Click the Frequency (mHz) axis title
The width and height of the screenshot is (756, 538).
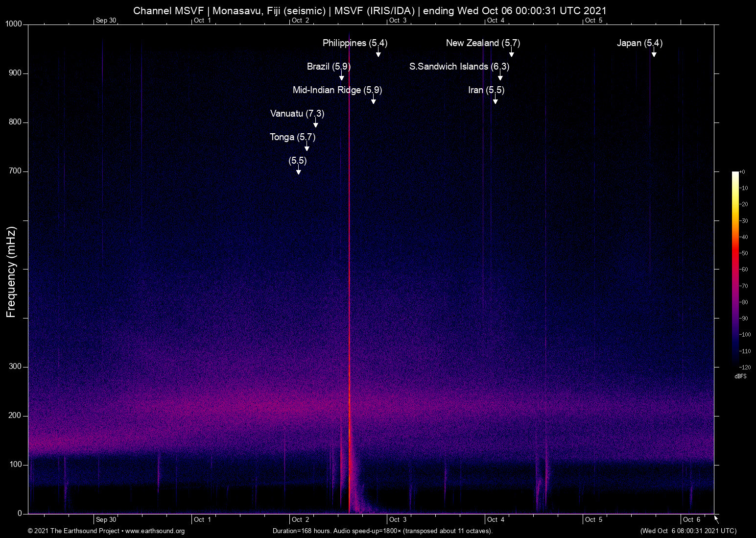point(11,272)
